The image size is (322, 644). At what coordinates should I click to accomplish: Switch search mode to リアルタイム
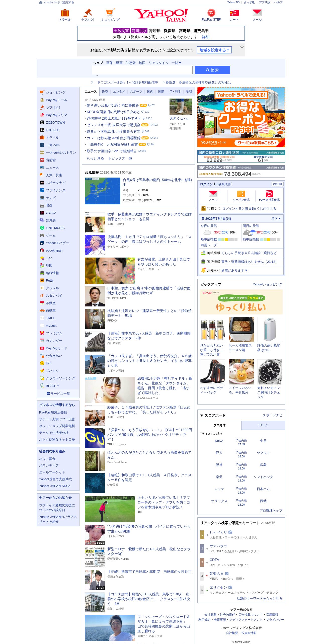[158, 63]
